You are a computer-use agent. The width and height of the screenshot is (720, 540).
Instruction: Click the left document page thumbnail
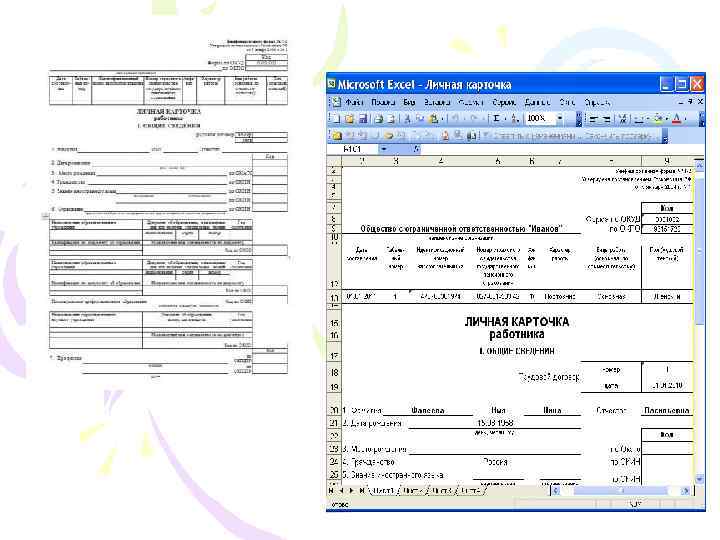point(169,209)
